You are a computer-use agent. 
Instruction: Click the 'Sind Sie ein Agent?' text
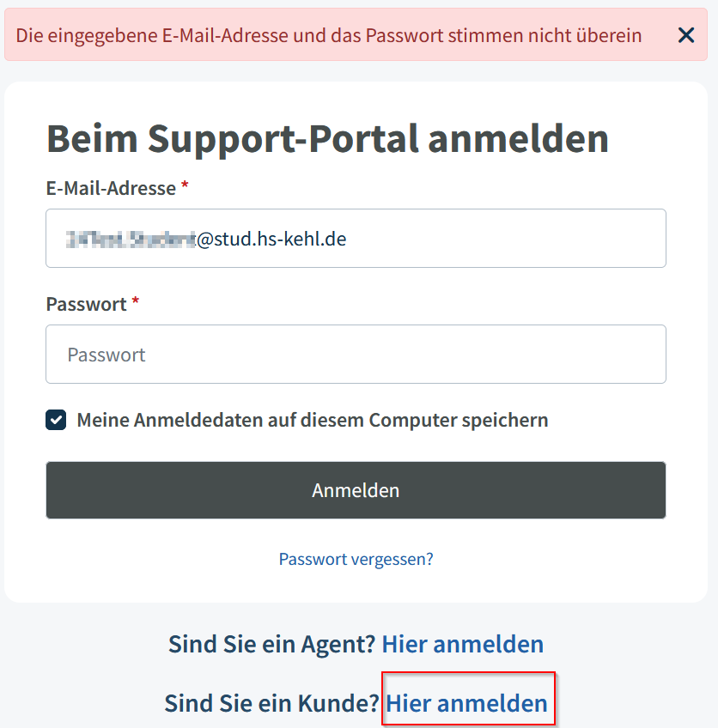click(x=272, y=644)
